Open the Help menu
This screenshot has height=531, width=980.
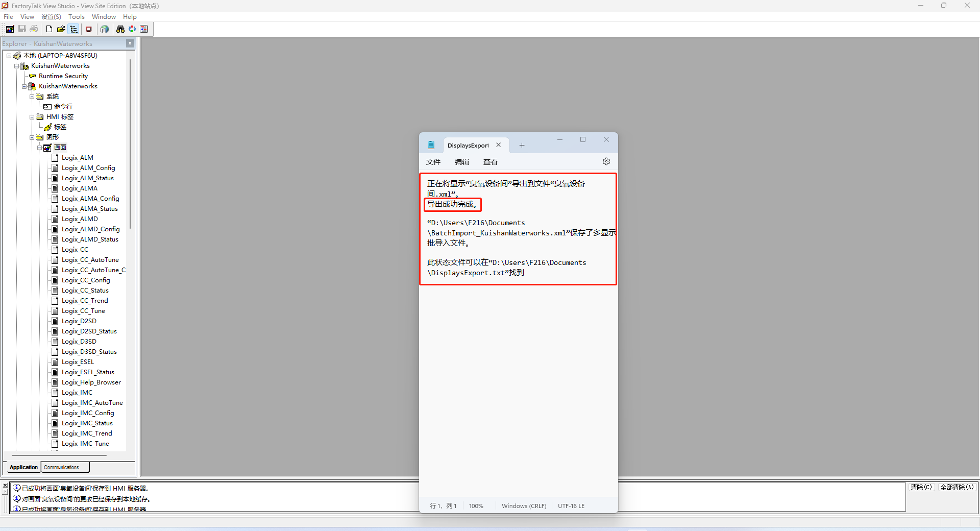point(130,17)
